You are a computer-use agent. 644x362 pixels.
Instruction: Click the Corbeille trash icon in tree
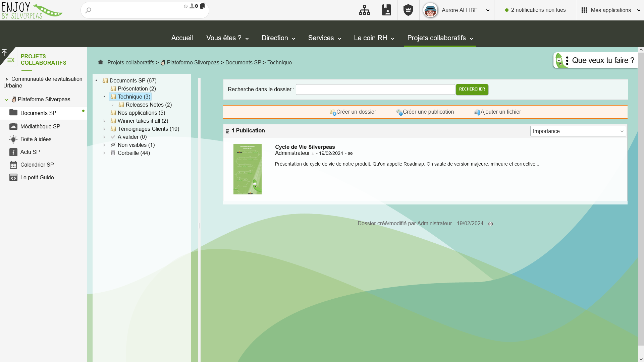pos(113,153)
